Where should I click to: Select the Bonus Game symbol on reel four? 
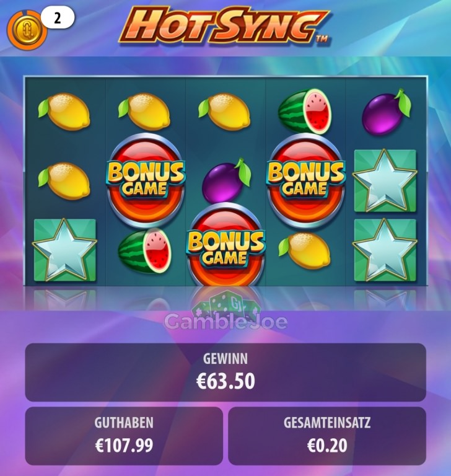[305, 180]
